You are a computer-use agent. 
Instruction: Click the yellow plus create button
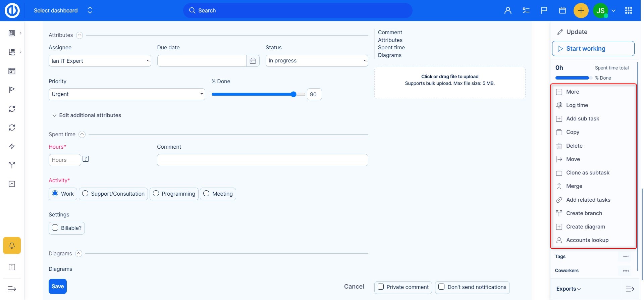click(x=581, y=11)
